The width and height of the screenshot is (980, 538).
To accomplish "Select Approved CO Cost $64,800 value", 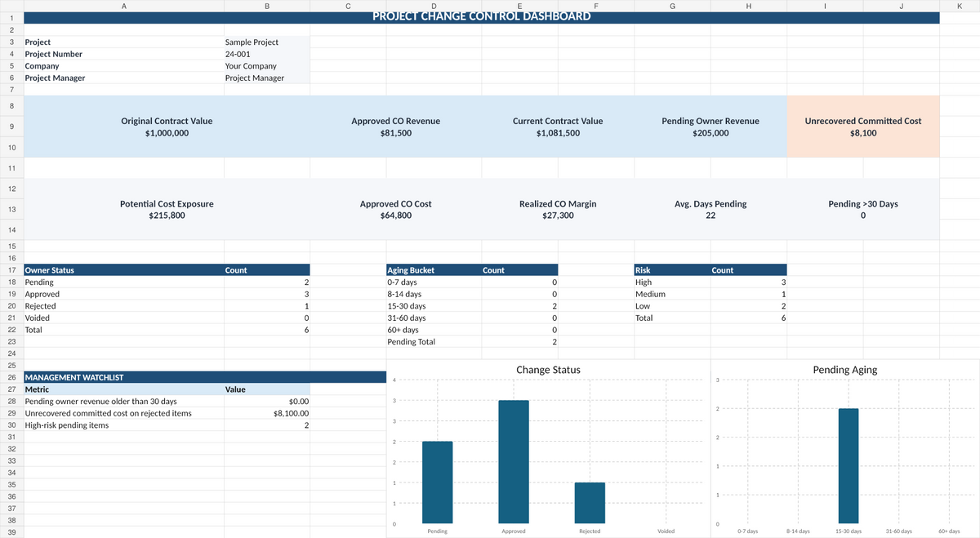I will 395,216.
